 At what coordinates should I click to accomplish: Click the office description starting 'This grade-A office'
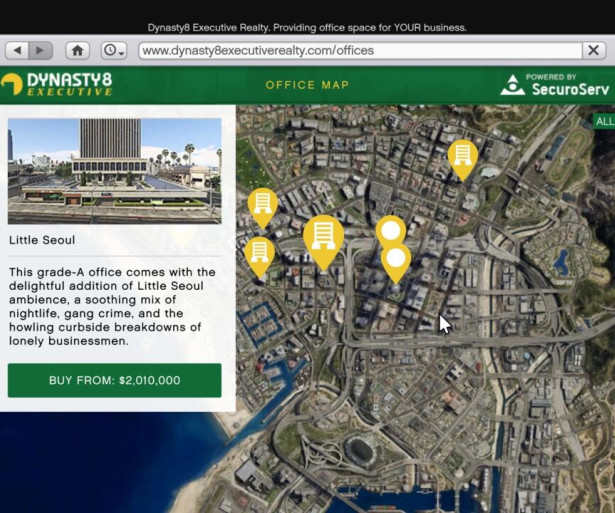pyautogui.click(x=112, y=306)
